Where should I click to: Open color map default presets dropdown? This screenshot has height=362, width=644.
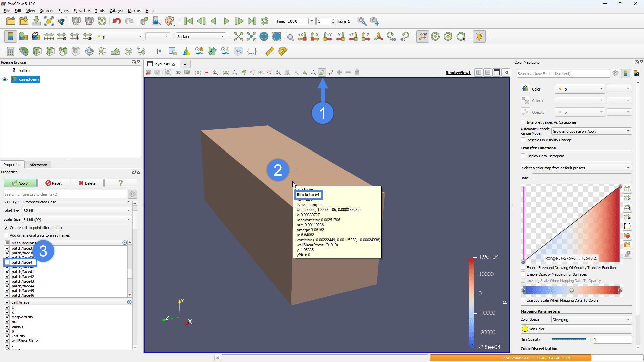pos(576,168)
